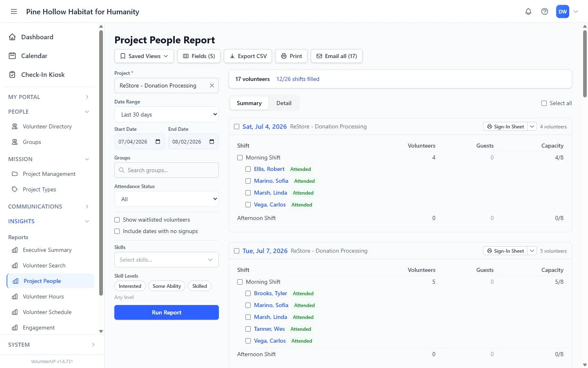Viewport: 588px width, 368px height.
Task: Open Sign-In Sheet dropdown arrow for Jul 4
Action: pos(532,126)
